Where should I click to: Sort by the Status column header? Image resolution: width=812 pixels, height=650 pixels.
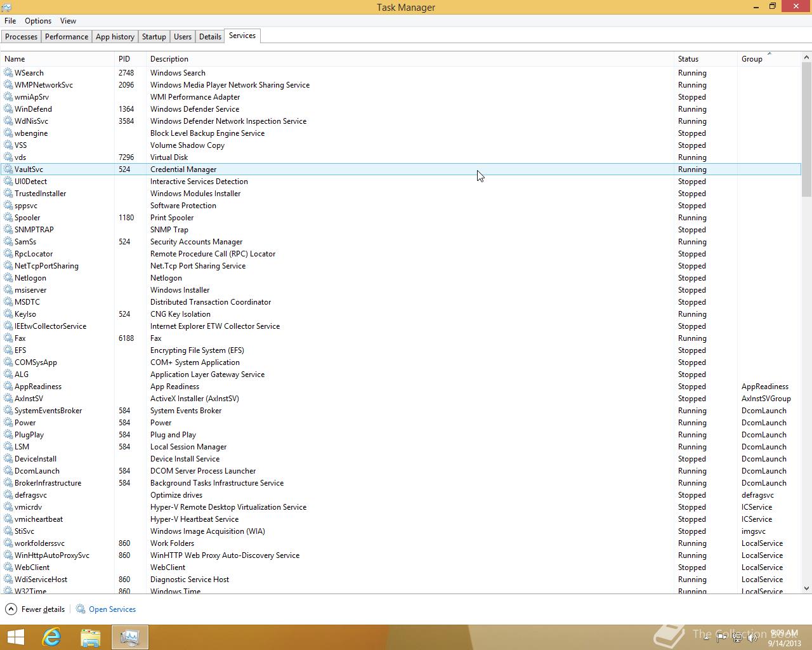[706, 59]
